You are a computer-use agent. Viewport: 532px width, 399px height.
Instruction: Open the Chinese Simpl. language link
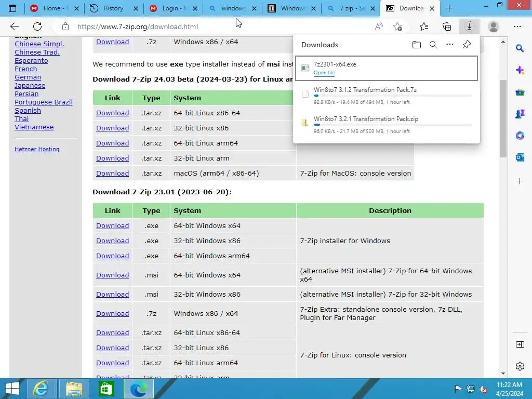(x=39, y=44)
